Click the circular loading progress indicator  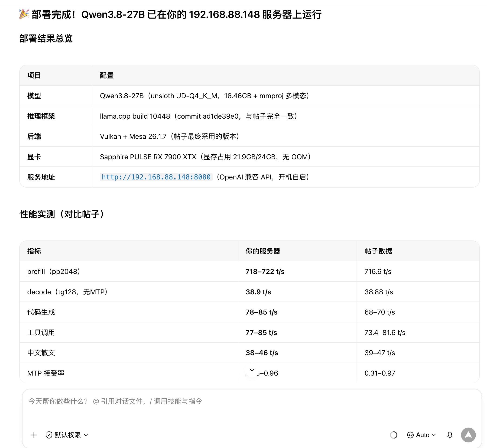[394, 435]
